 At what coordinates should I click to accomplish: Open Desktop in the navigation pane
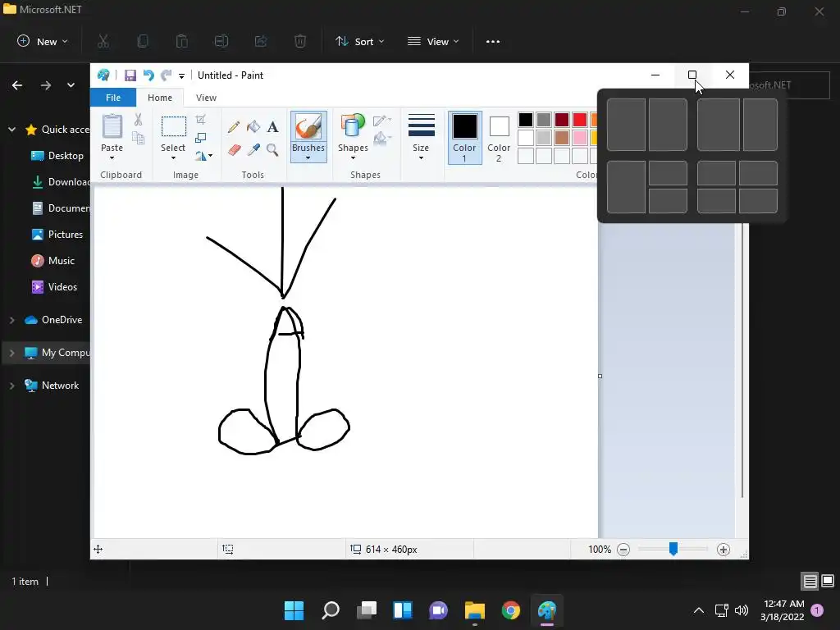(57, 156)
